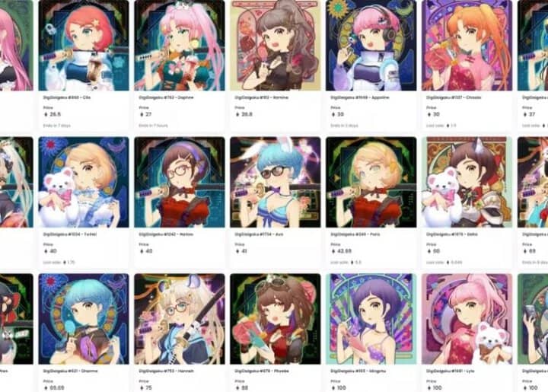
Task: Select the blue-haired bunny-ears sunglasses NFT image
Action: coord(275,182)
